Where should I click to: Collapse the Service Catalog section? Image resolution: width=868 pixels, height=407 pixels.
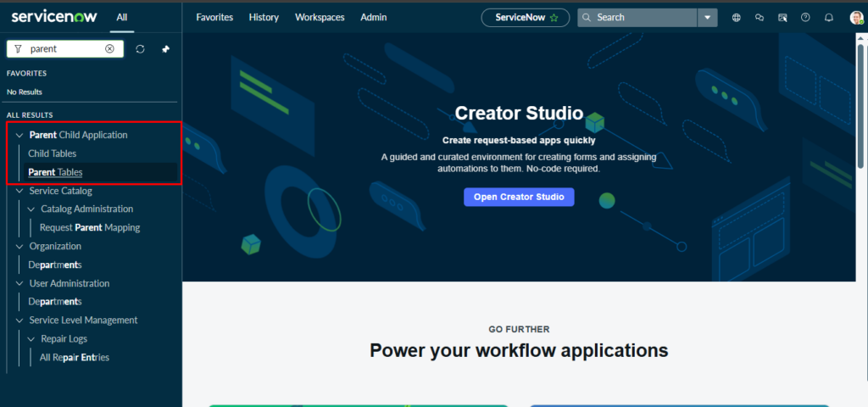(x=20, y=192)
